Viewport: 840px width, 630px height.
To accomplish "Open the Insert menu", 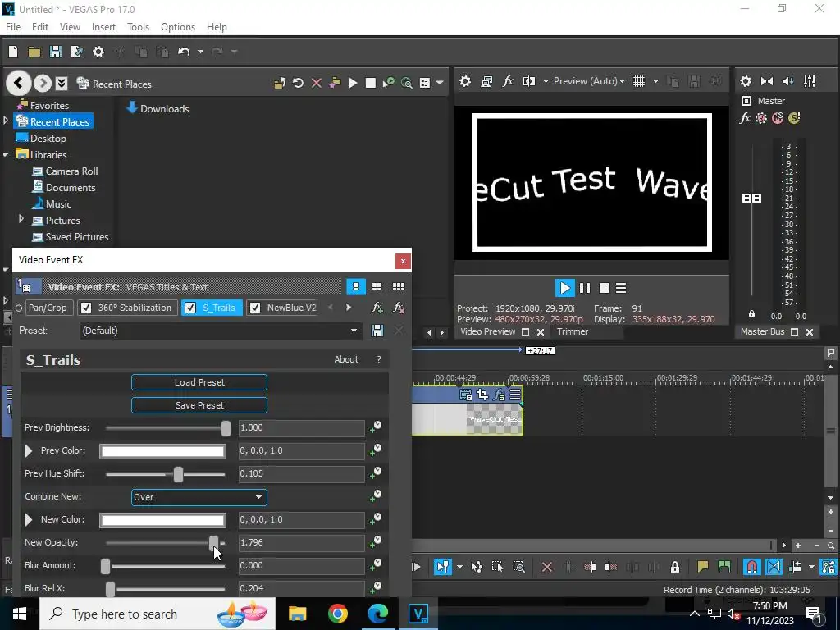I will click(103, 27).
